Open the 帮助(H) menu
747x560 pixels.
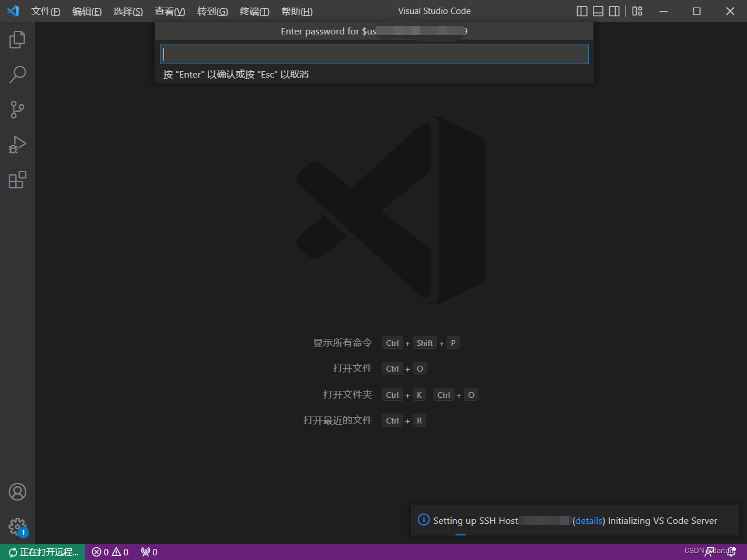pos(297,11)
